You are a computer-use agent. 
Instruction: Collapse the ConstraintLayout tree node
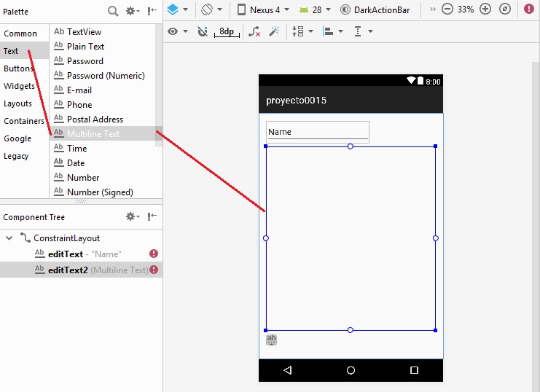(9, 238)
